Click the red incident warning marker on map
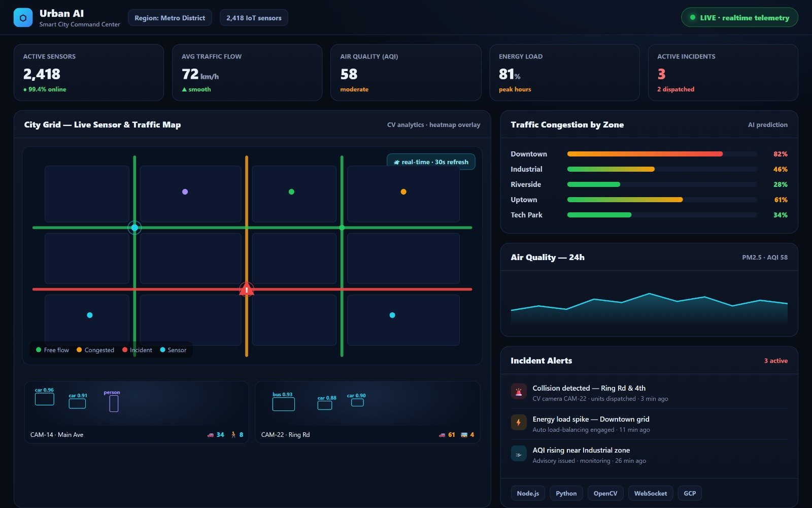Image resolution: width=812 pixels, height=508 pixels. [x=247, y=290]
